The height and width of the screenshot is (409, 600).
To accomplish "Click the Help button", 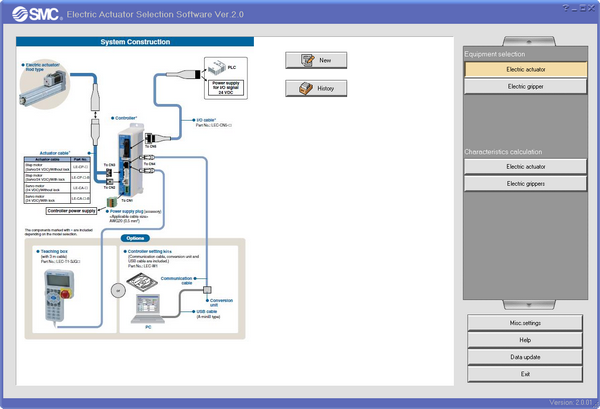I will tap(525, 340).
